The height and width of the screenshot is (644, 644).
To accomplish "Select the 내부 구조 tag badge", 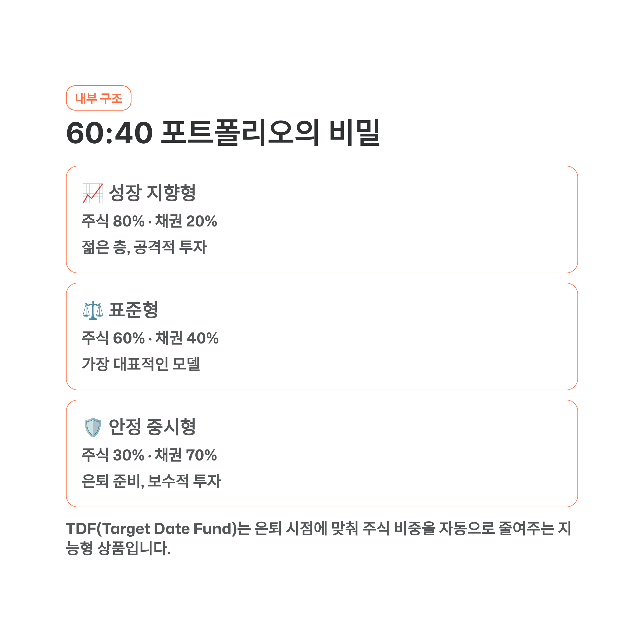I will point(99,98).
